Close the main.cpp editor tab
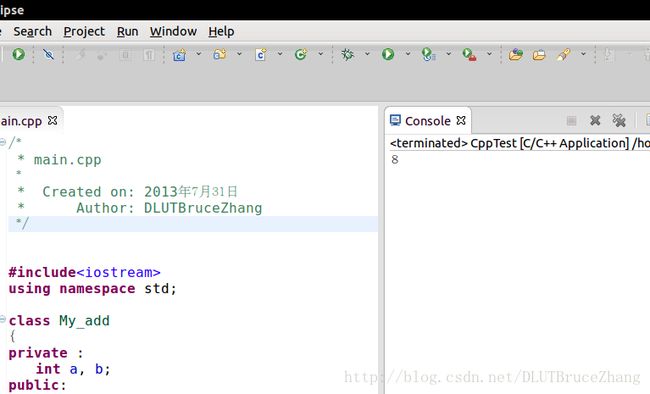 pos(53,120)
